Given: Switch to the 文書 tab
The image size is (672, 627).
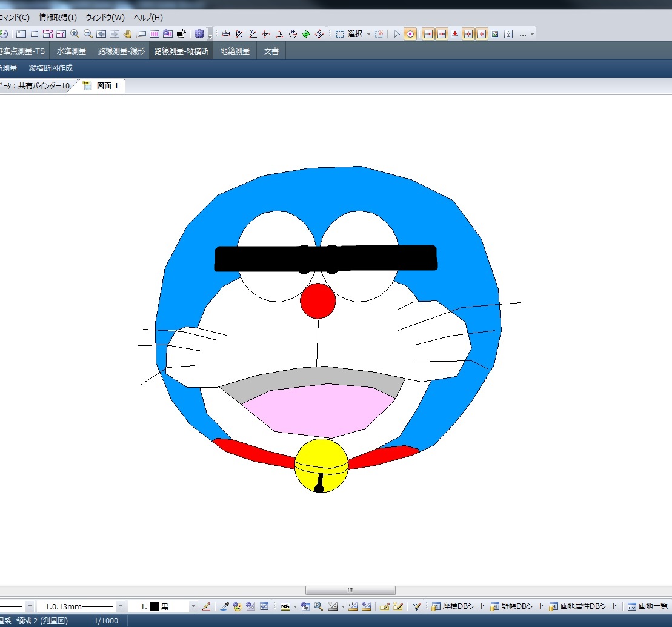Looking at the screenshot, I should tap(271, 51).
